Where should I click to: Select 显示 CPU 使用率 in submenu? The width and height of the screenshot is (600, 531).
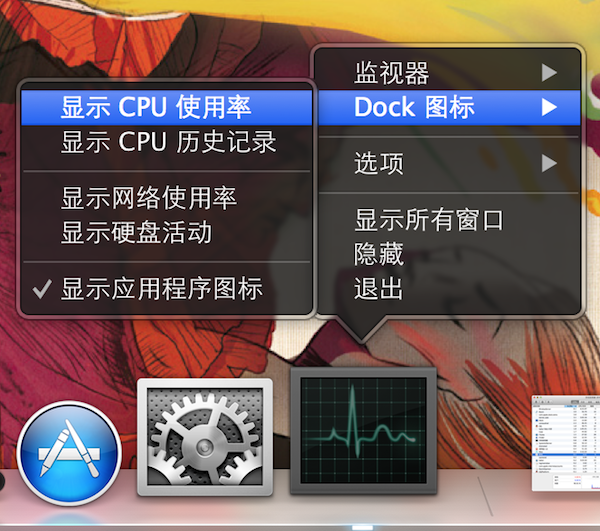[x=167, y=108]
